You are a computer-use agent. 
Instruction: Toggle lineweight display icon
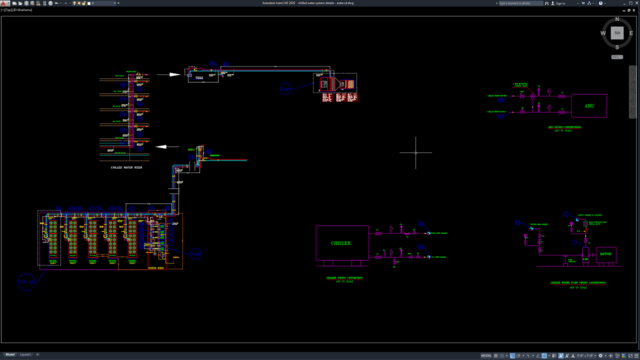(553, 356)
